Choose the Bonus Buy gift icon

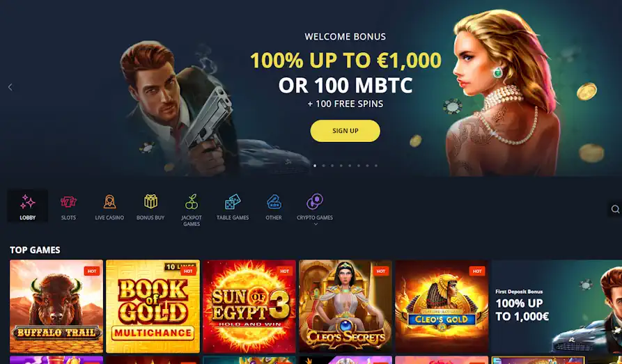pos(150,201)
